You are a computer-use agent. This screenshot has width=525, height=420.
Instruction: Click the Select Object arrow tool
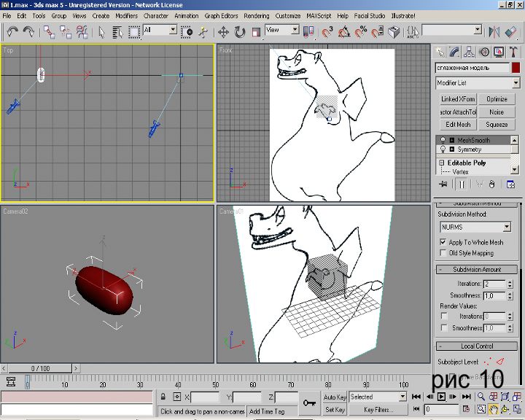101,31
